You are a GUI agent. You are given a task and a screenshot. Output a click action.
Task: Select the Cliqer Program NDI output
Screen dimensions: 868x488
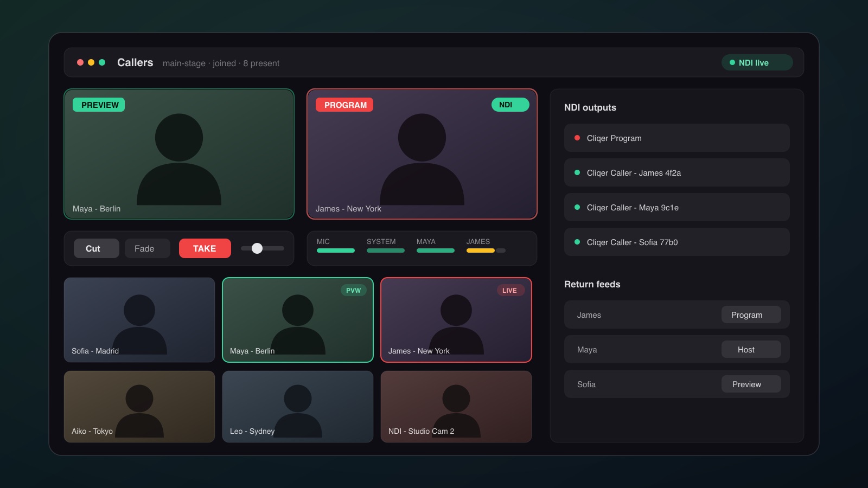click(677, 138)
